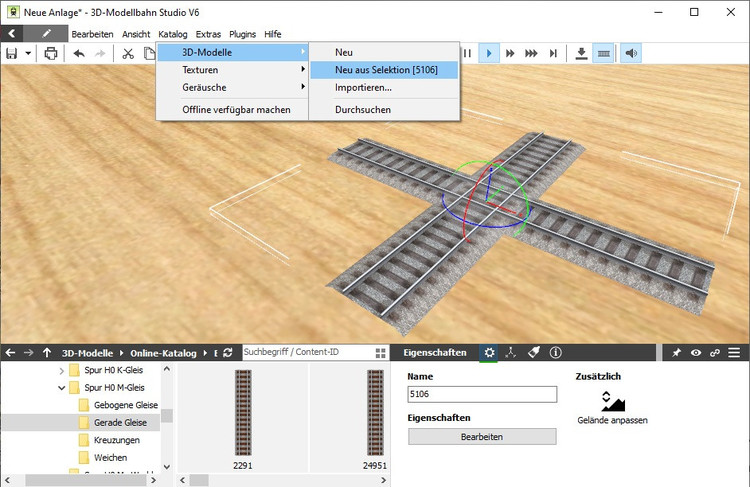750x487 pixels.
Task: Click the save icon in the toolbar
Action: click(12, 53)
